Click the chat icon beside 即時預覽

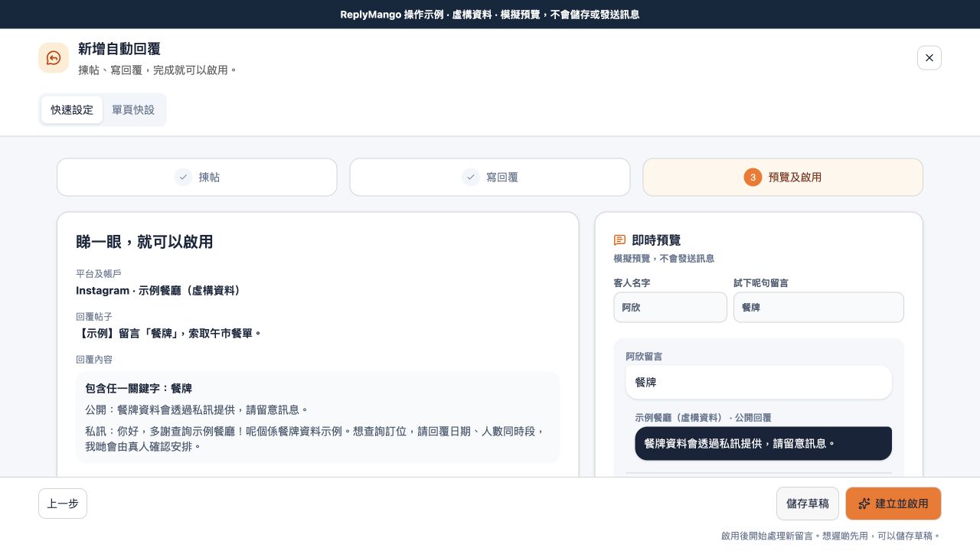pos(620,240)
